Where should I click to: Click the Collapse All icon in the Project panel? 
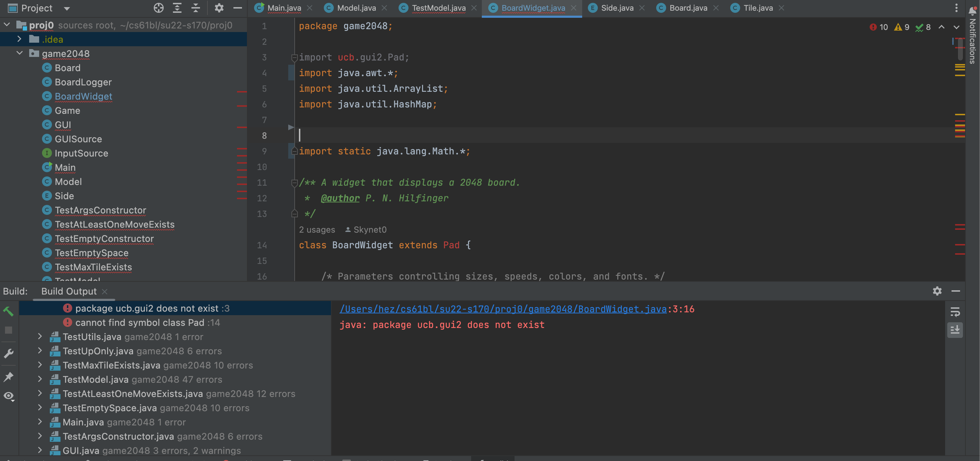coord(196,8)
